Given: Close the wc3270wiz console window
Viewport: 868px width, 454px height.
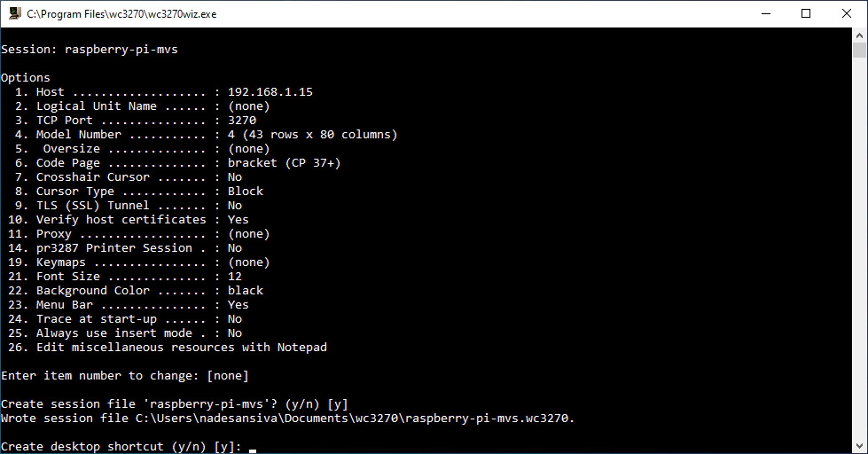Looking at the screenshot, I should (x=847, y=14).
